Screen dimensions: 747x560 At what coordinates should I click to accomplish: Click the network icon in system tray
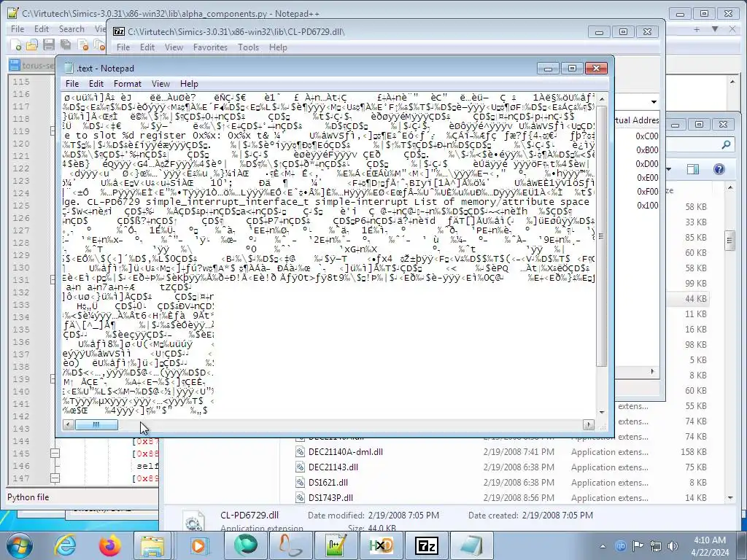656,545
